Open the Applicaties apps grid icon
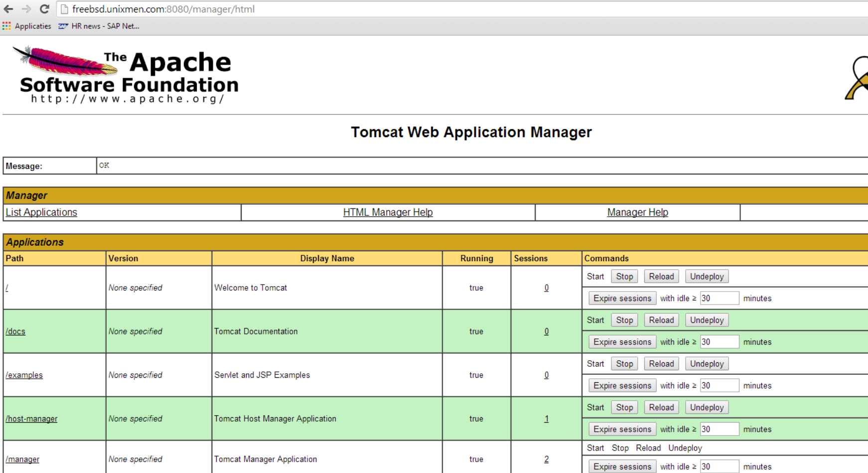 (x=6, y=26)
